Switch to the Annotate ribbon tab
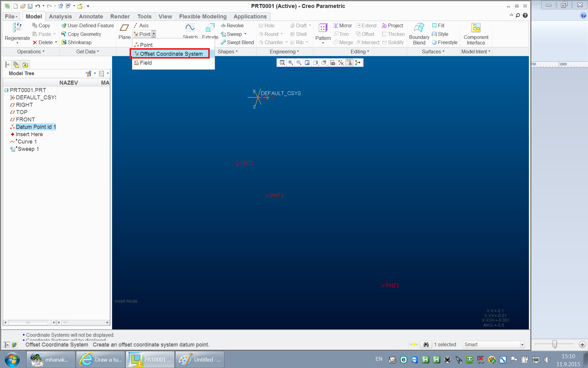The height and width of the screenshot is (368, 588). pos(91,17)
